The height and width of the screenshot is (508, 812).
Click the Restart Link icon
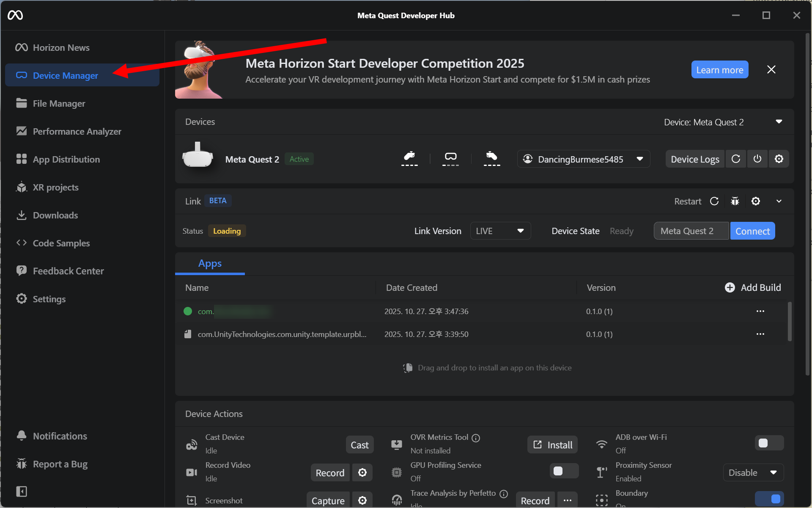point(714,201)
